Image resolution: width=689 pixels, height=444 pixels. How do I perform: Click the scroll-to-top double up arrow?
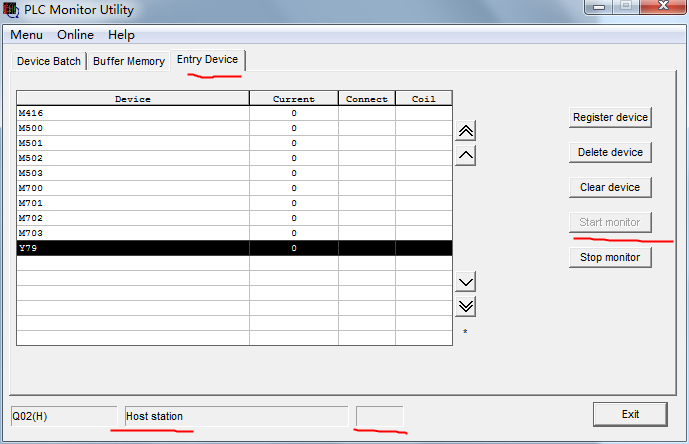465,131
